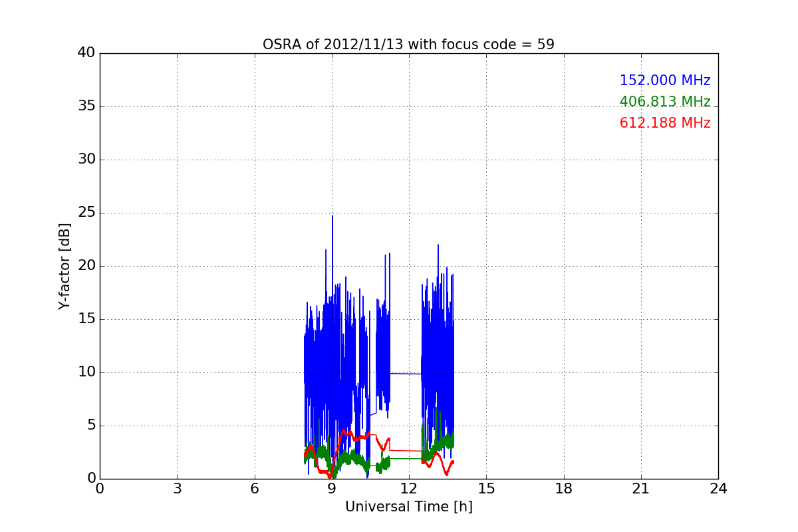Viewport: 798px width, 532px height.
Task: Click the y-axis tick label 5
Action: pos(91,426)
